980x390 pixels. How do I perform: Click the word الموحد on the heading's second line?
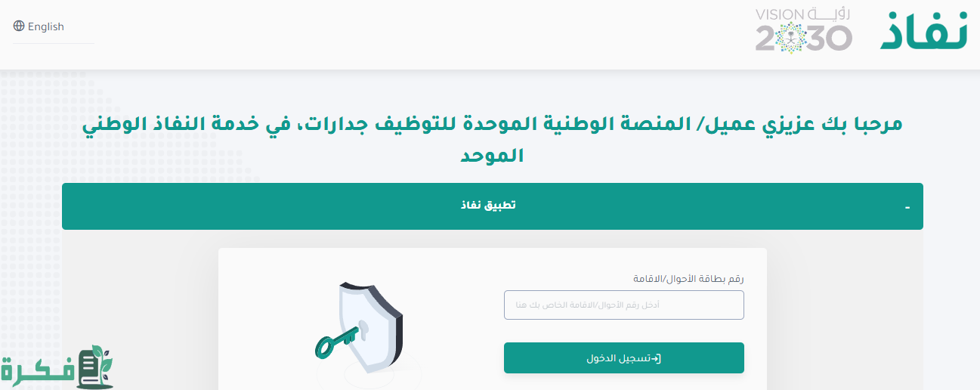click(493, 156)
